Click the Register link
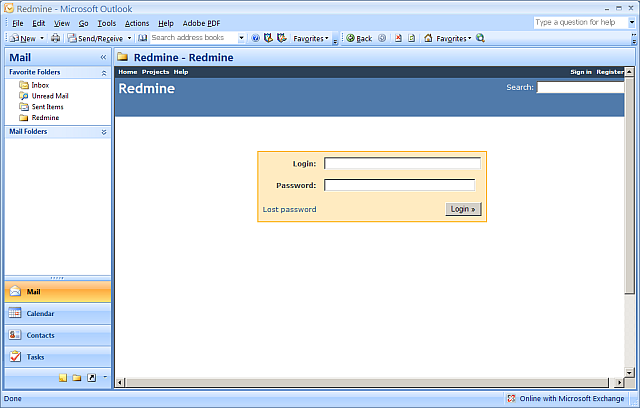Image resolution: width=640 pixels, height=408 pixels. click(x=610, y=72)
